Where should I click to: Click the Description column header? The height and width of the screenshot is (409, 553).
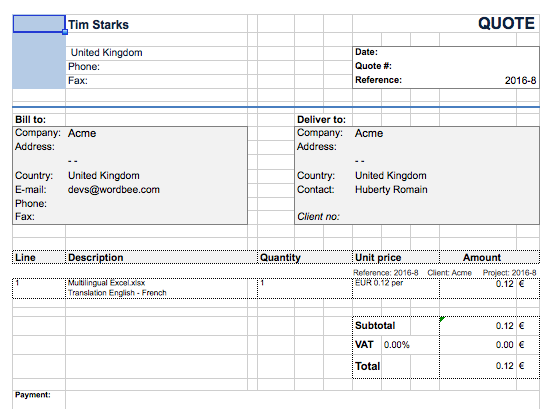point(161,257)
